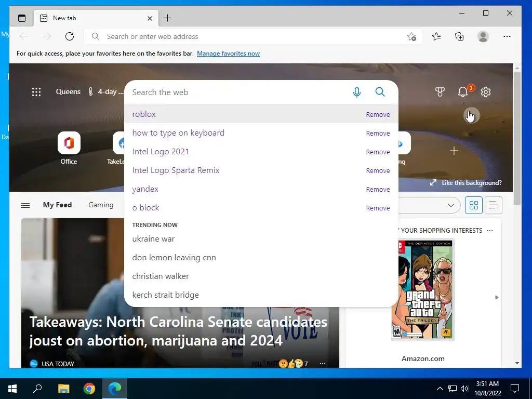This screenshot has width=532, height=399.
Task: Select trending kerch strait bridge
Action: pos(261,295)
